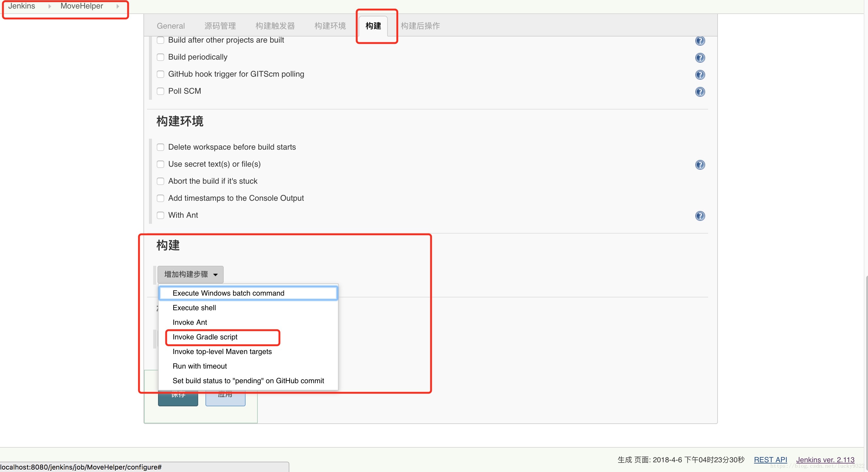Viewport: 868px width, 472px height.
Task: Switch to the General tab
Action: [171, 26]
